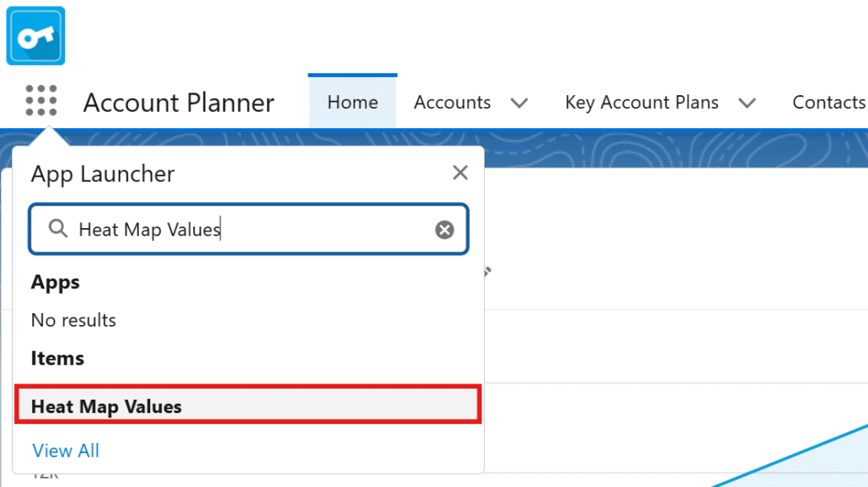Close the App Launcher panel
The image size is (868, 487).
coord(460,173)
